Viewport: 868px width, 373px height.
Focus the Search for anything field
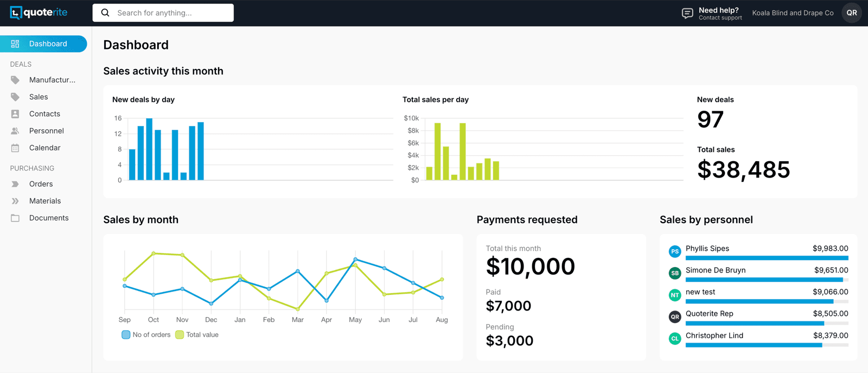163,12
